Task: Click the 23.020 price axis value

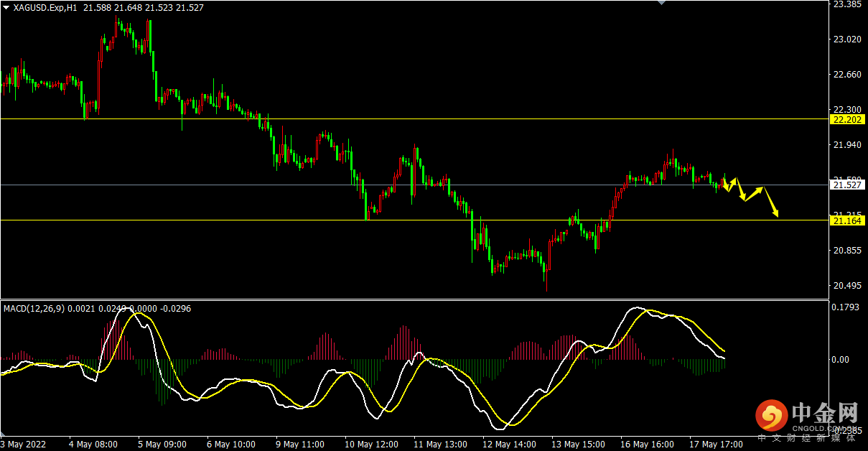Action: tap(847, 39)
